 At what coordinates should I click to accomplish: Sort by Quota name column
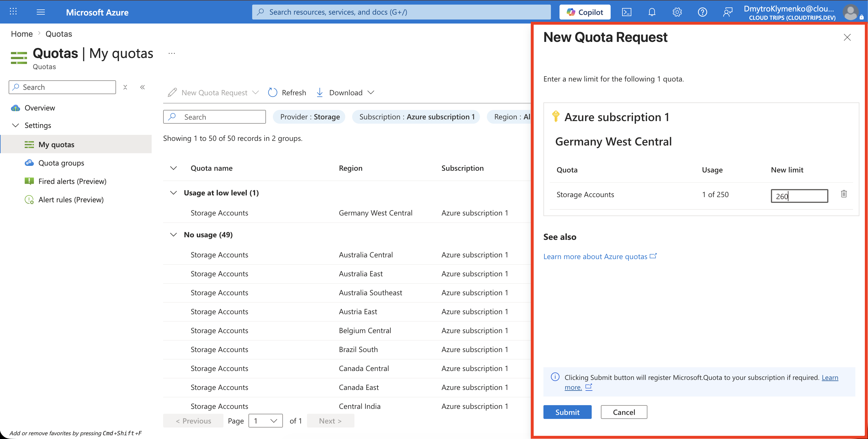click(x=212, y=168)
